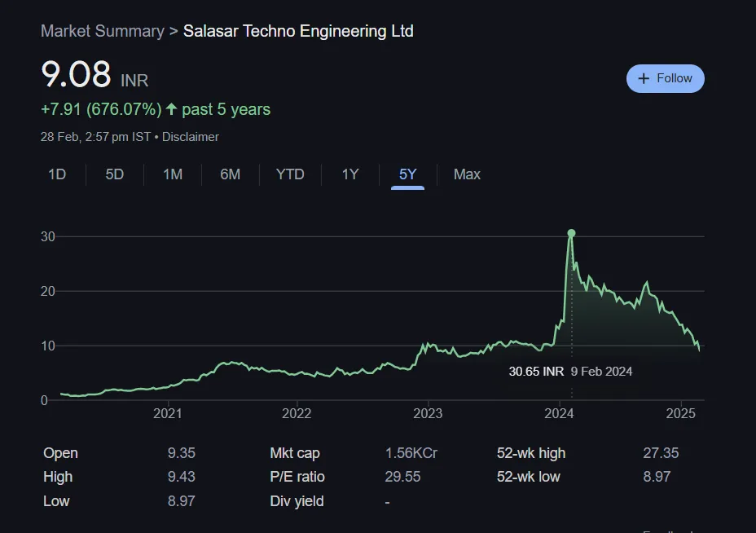Open the Market Summary breadcrumb link
Screen dimensions: 756x533
point(102,31)
